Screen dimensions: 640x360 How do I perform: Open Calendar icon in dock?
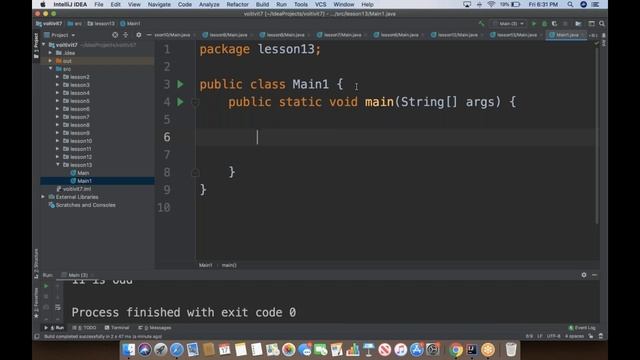point(224,350)
